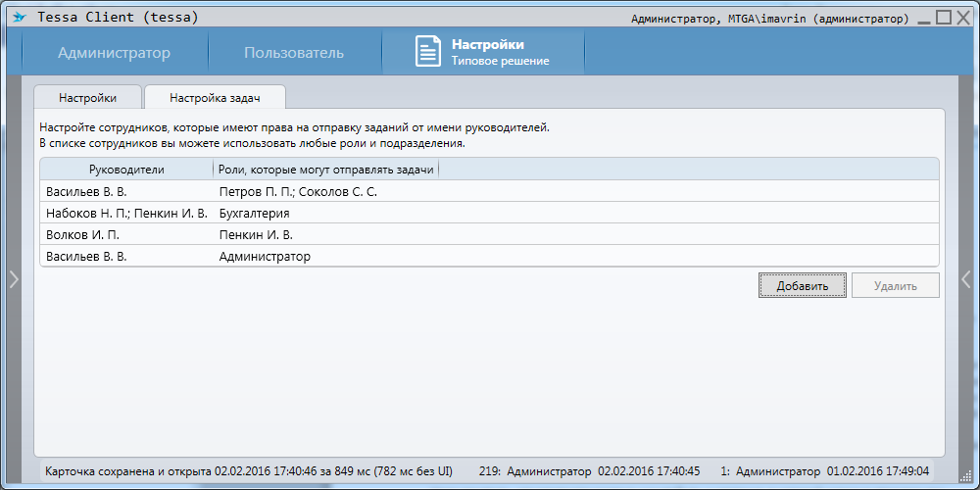Click the Удалить button

[895, 286]
